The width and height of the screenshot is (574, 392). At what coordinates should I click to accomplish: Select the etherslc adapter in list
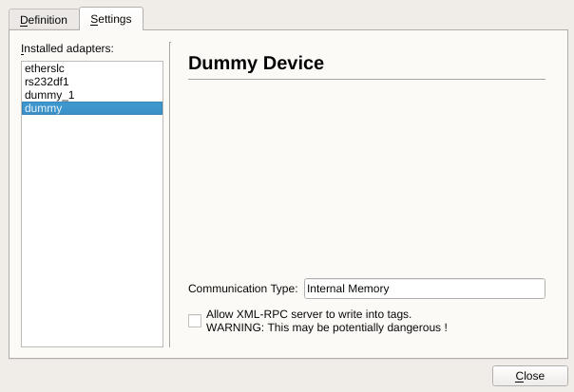pyautogui.click(x=45, y=69)
